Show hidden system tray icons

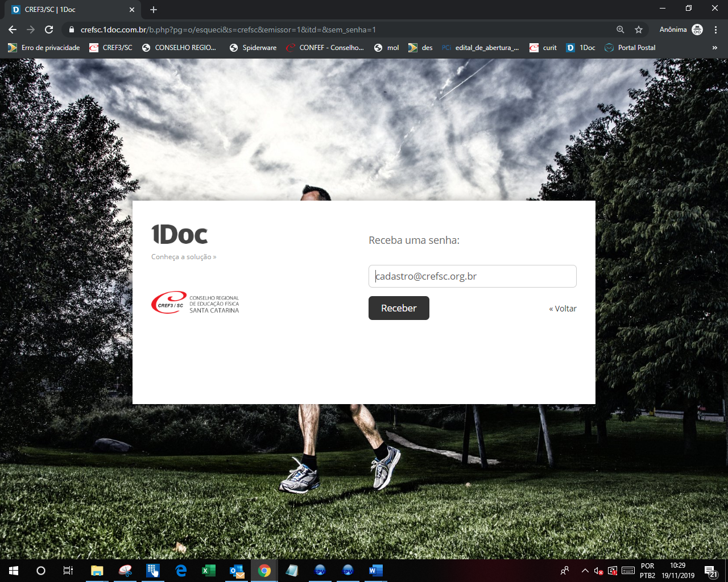pyautogui.click(x=585, y=571)
